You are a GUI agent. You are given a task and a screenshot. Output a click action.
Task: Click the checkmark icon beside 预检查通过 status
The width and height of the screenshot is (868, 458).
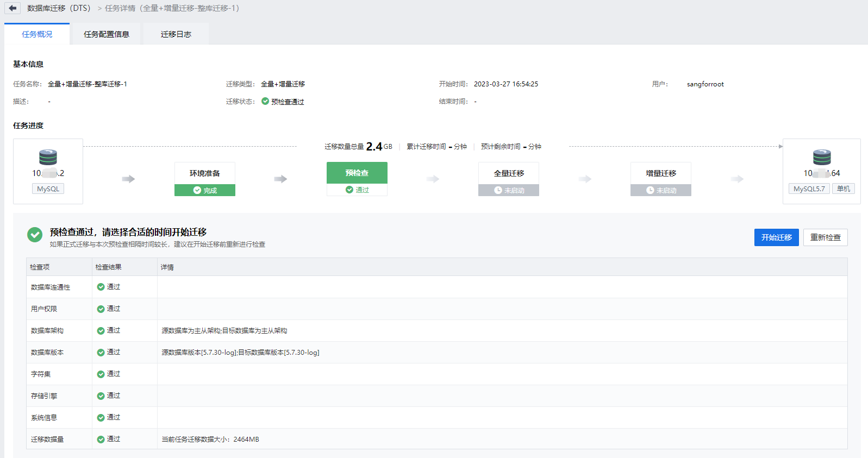pos(265,101)
